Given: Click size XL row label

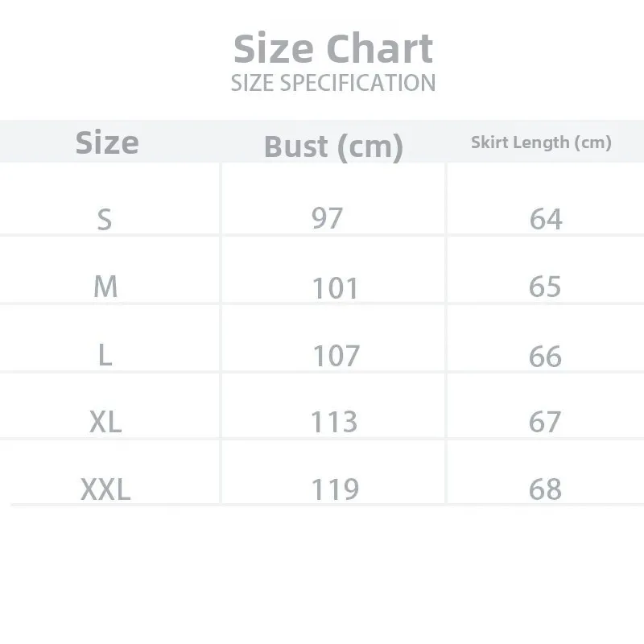Looking at the screenshot, I should tap(105, 422).
